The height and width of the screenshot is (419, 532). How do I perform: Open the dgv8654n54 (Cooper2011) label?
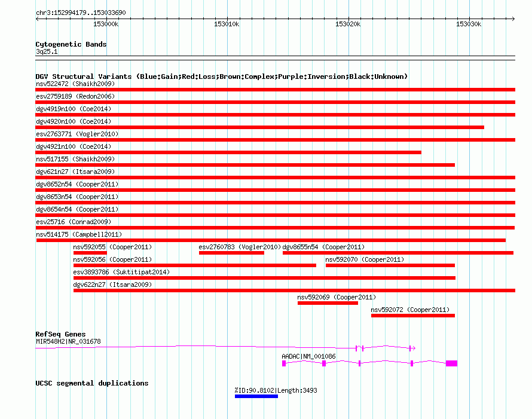[x=77, y=209]
